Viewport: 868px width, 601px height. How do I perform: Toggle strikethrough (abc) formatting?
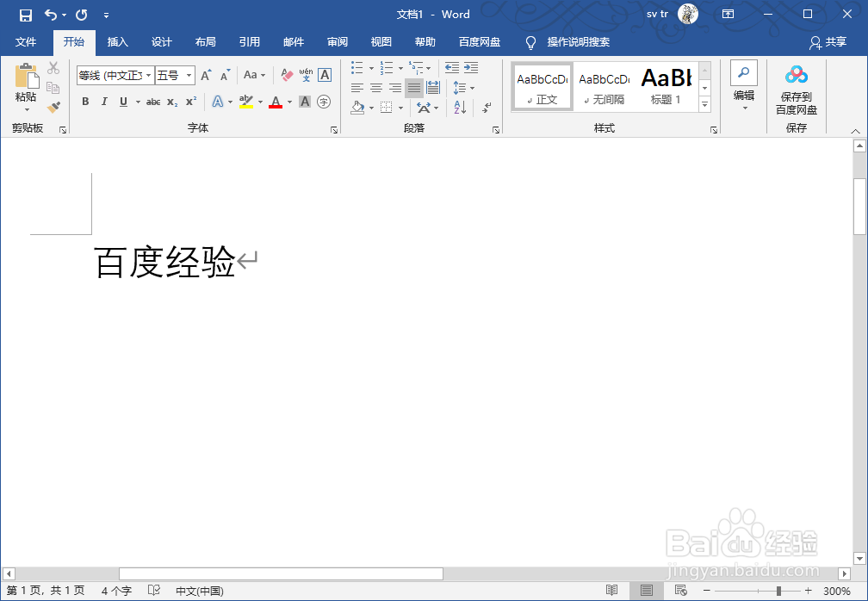coord(153,102)
